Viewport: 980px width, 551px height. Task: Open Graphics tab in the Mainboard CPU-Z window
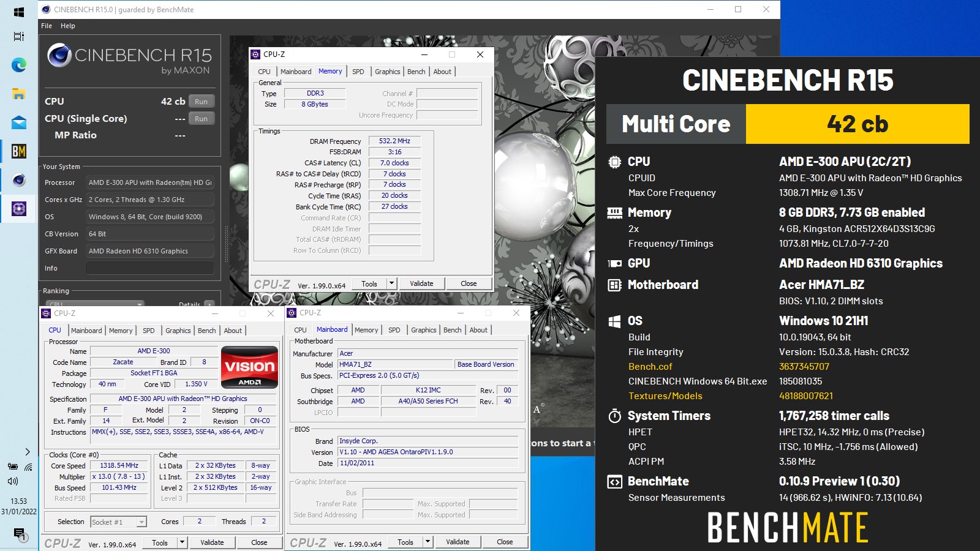[x=424, y=330]
